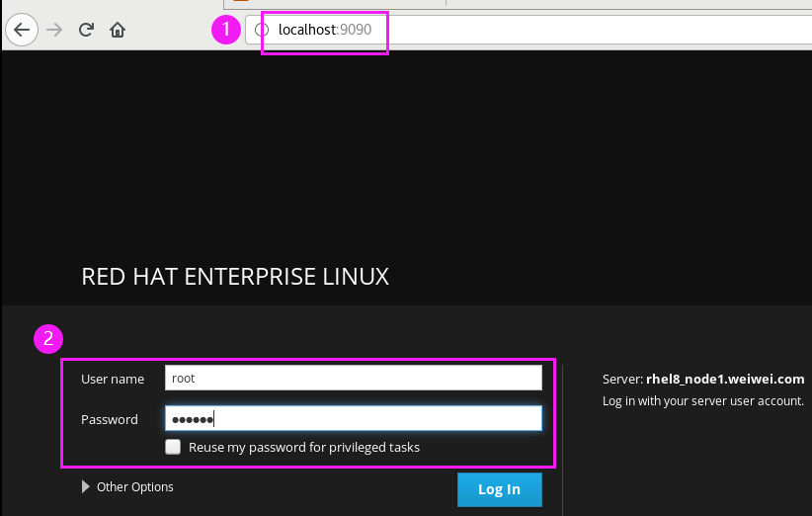Click the User name field containing root
Image resolution: width=812 pixels, height=516 pixels.
pyautogui.click(x=354, y=379)
